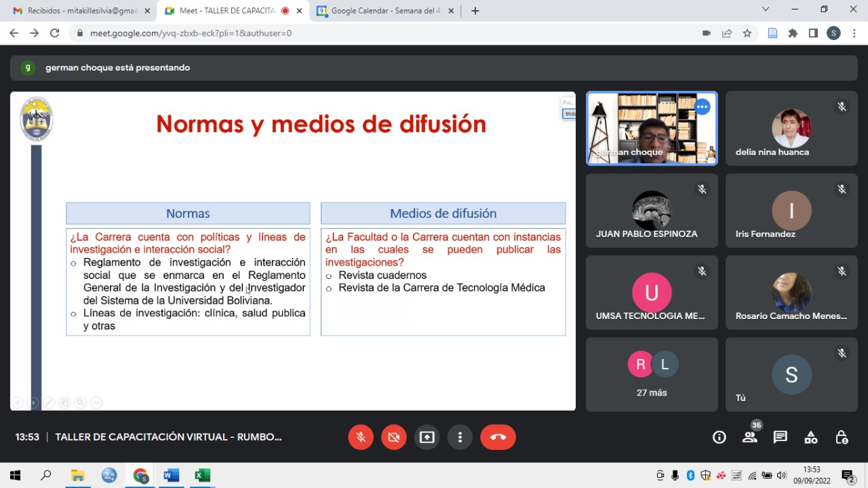Expand the tab search chevron in Chrome
The image size is (868, 488).
(766, 10)
